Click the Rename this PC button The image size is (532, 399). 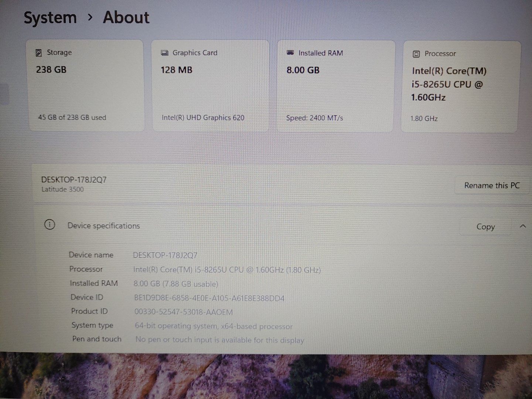tap(492, 185)
